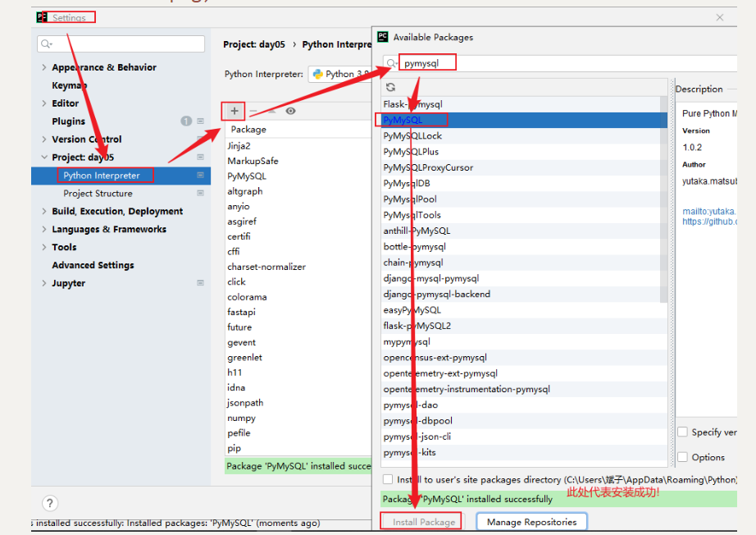Select Python Interpreter settings item
Viewport: 756px width, 535px height.
(101, 175)
